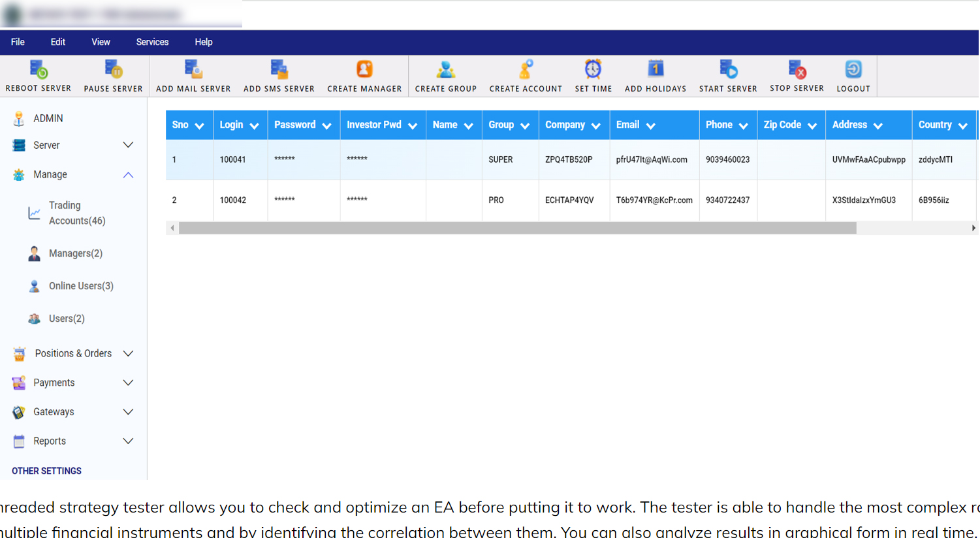Screen dimensions: 980x538
Task: Open the Services menu
Action: click(152, 42)
